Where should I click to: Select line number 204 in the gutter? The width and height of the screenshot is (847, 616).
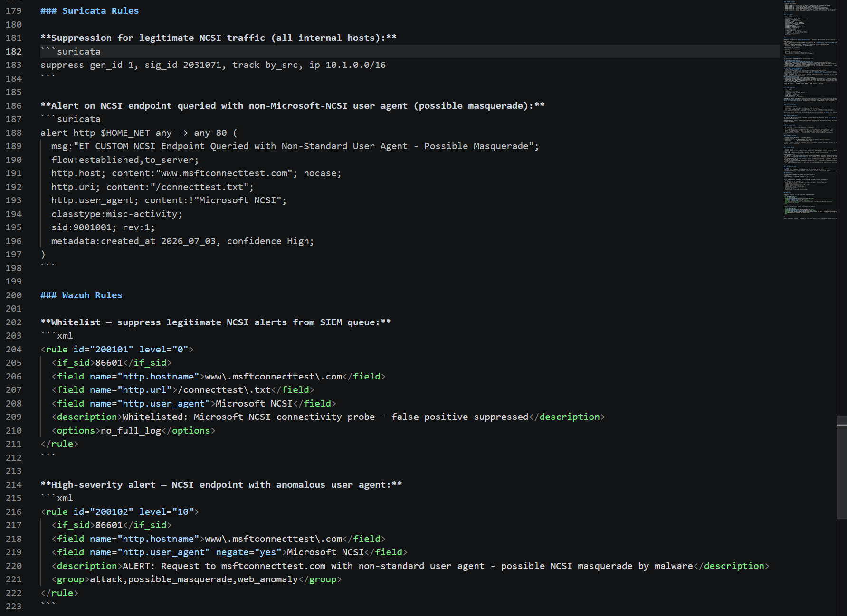tap(14, 350)
